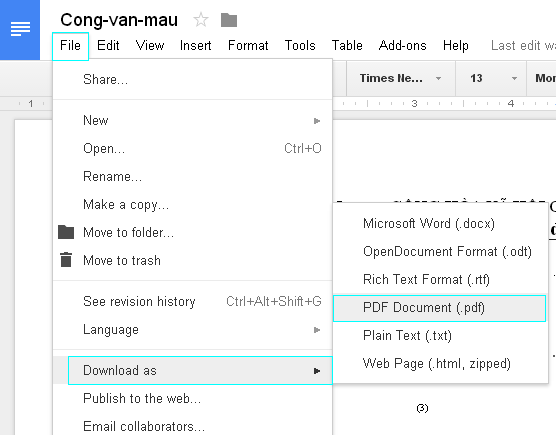Image resolution: width=556 pixels, height=435 pixels.
Task: Click the Google Docs home icon
Action: [20, 29]
